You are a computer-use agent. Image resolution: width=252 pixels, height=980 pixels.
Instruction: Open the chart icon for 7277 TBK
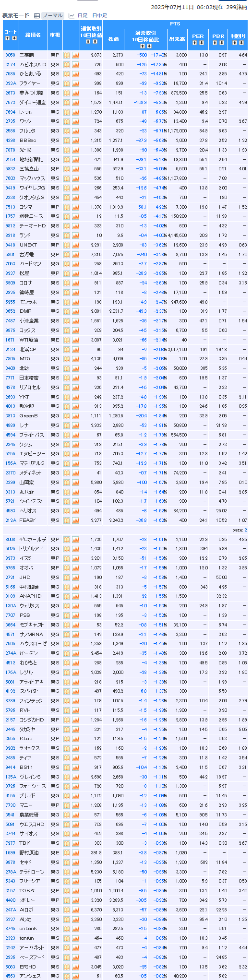click(x=75, y=843)
